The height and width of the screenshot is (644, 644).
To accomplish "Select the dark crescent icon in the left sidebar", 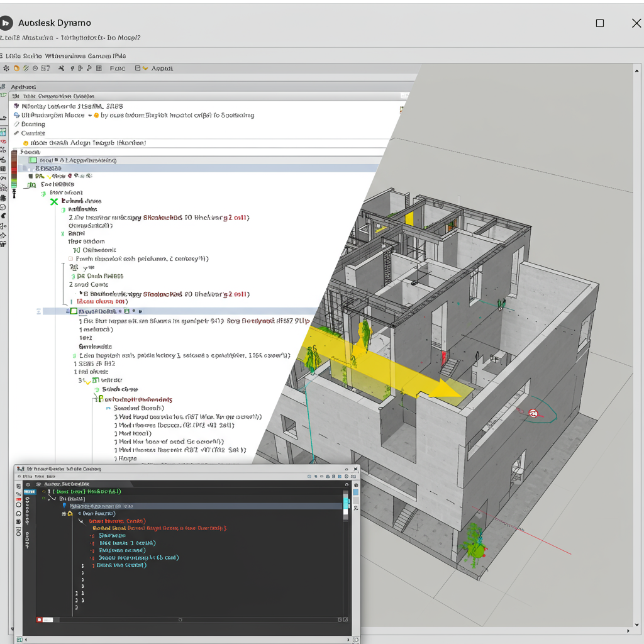I will click(x=3, y=216).
